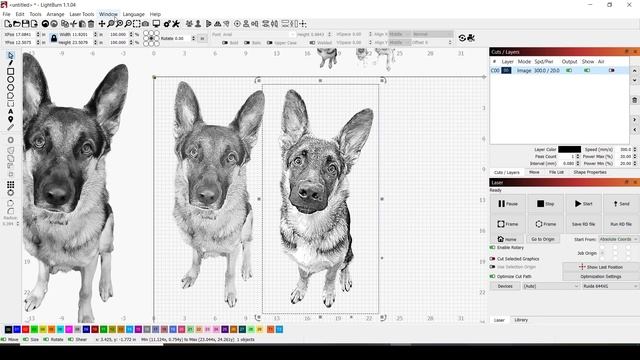Select the Measure ruler tool
The height and width of the screenshot is (360, 640).
[11, 127]
